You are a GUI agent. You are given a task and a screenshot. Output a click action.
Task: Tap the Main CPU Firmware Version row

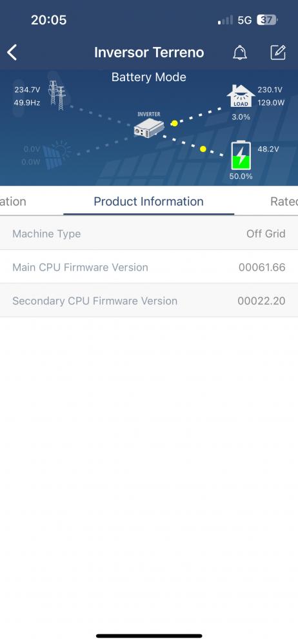[x=149, y=267]
